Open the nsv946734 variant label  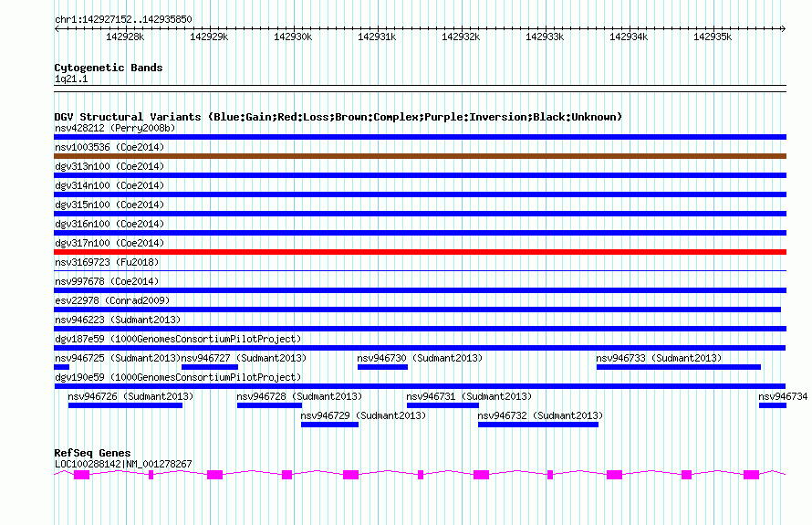pos(783,396)
